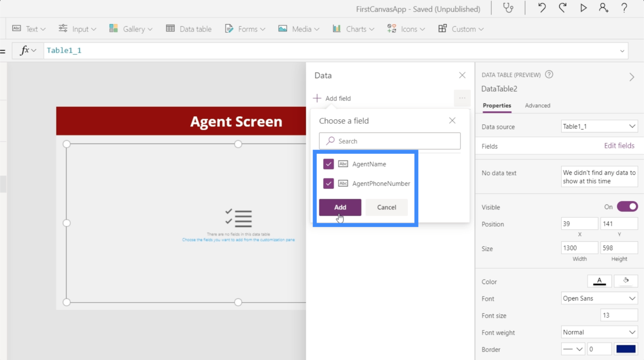Viewport: 644px width, 360px height.
Task: Click the Charts icon
Action: tap(337, 28)
